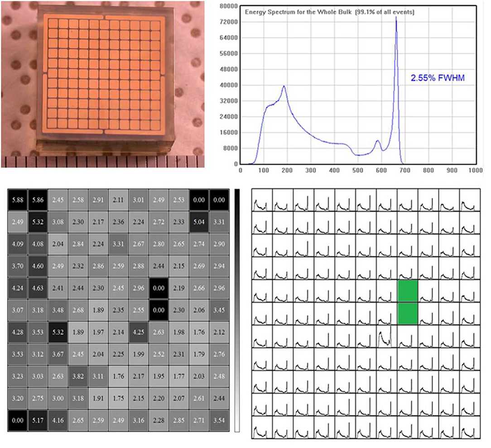Select the map cell showing 5.86

[38, 200]
